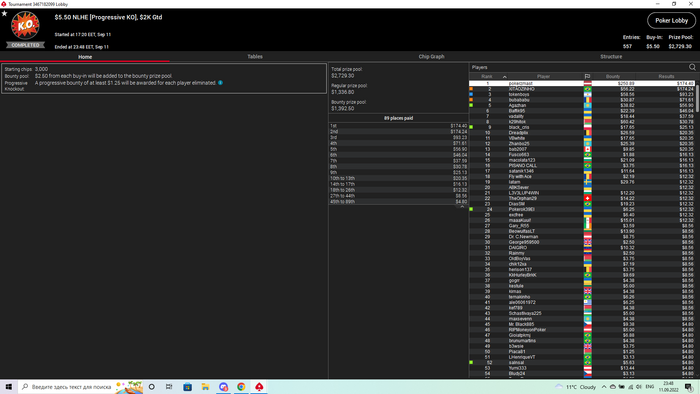Show hidden system tray icons
Image resolution: width=700 pixels, height=394 pixels.
pyautogui.click(x=604, y=387)
